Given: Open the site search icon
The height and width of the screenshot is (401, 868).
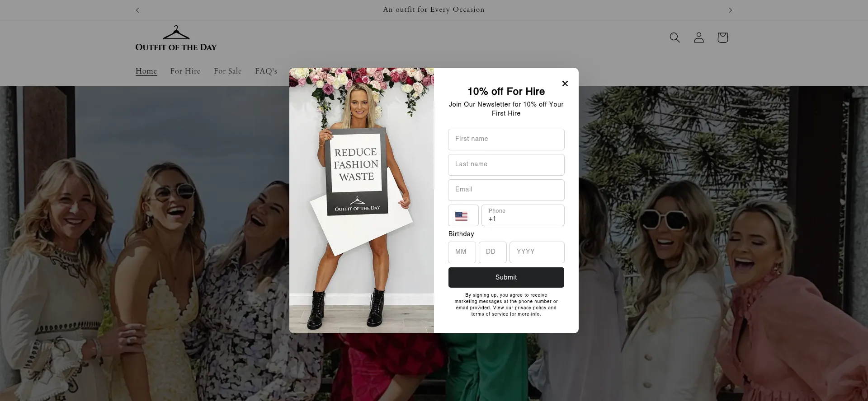Looking at the screenshot, I should pos(675,37).
